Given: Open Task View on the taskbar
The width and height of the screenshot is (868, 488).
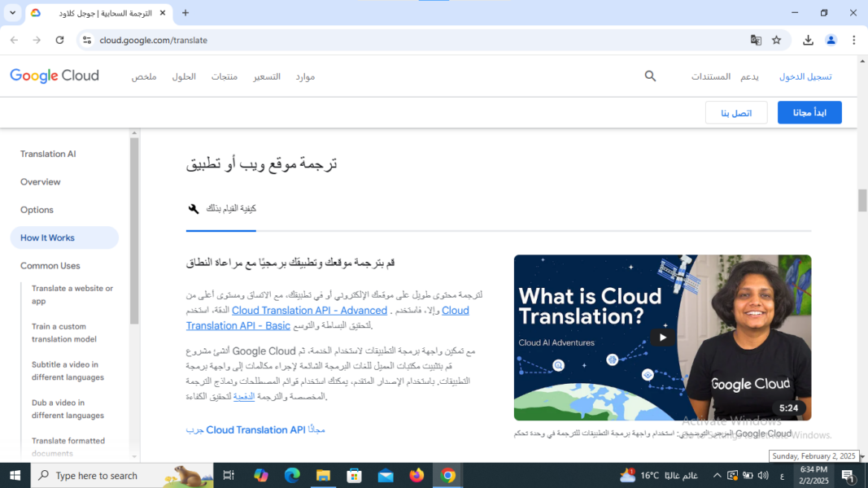Looking at the screenshot, I should coord(228,475).
